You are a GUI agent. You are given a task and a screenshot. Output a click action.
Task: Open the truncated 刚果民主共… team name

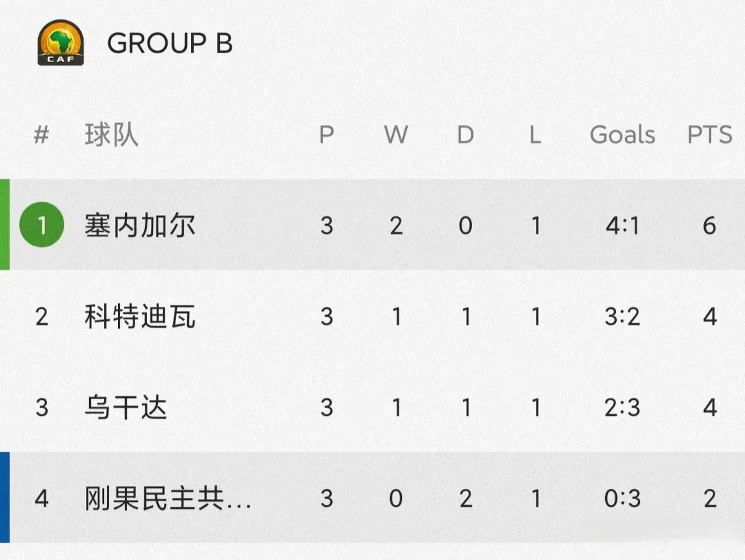168,498
